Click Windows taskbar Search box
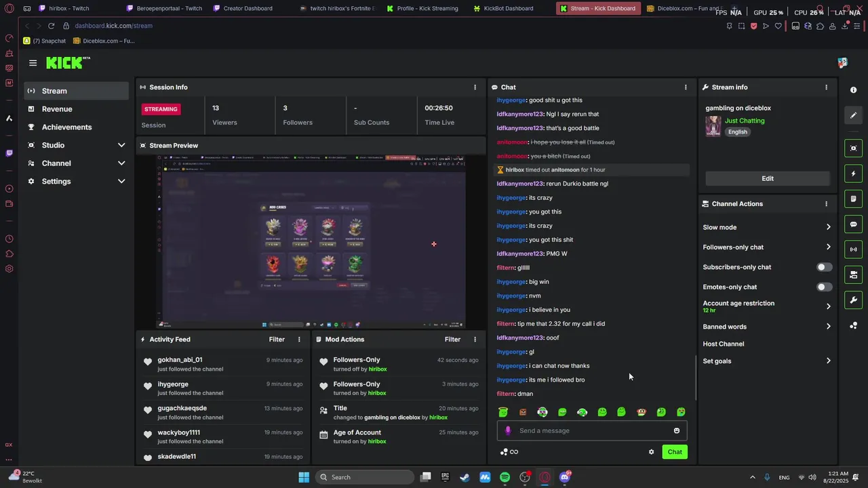This screenshot has height=488, width=868. (x=365, y=477)
